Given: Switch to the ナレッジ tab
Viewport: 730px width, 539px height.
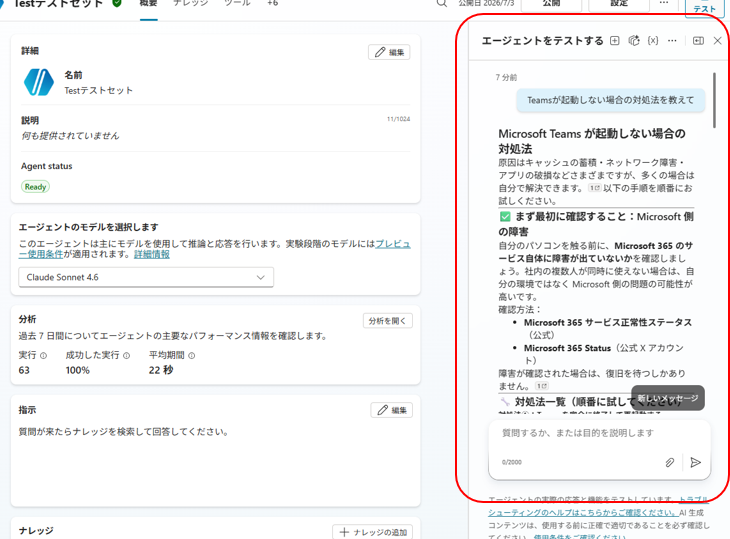Looking at the screenshot, I should [190, 4].
